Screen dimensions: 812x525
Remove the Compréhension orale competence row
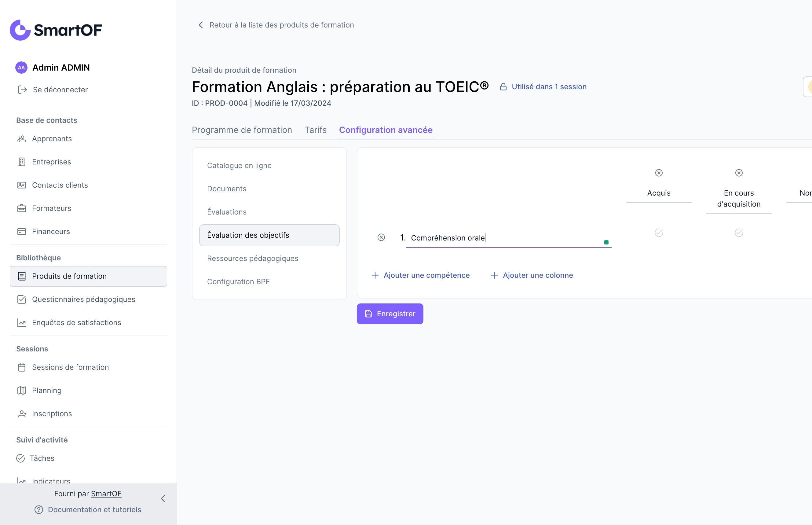381,237
